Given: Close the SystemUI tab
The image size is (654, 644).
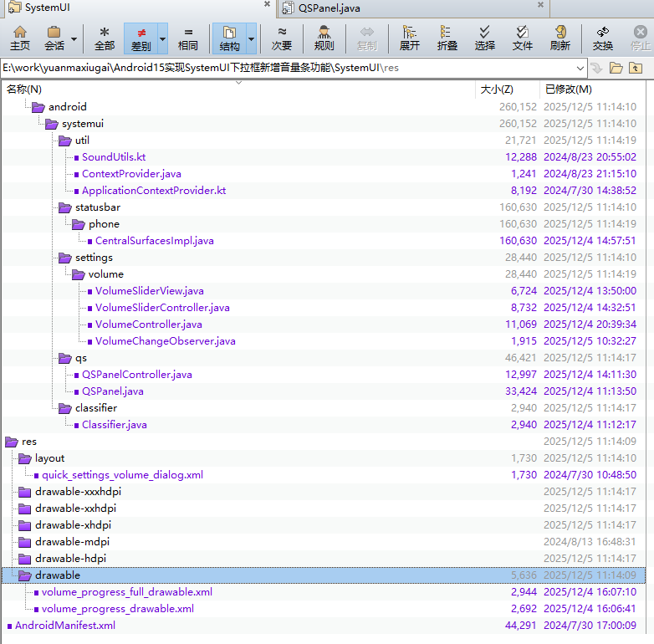Looking at the screenshot, I should pyautogui.click(x=267, y=4).
